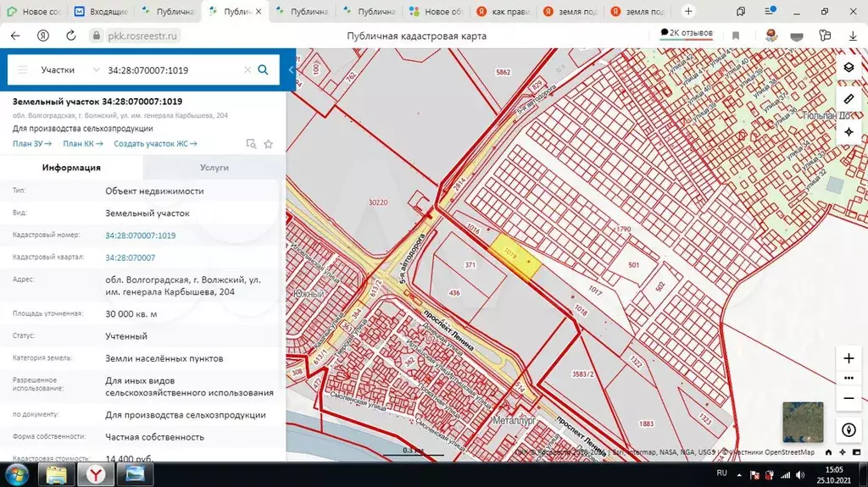Go back in browser history
This screenshot has height=487, width=868.
click(x=15, y=36)
